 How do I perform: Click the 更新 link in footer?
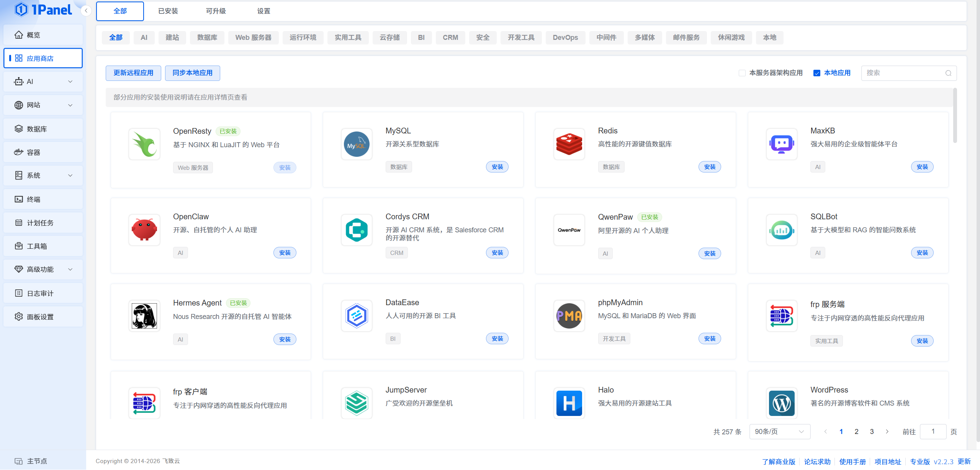pos(964,462)
